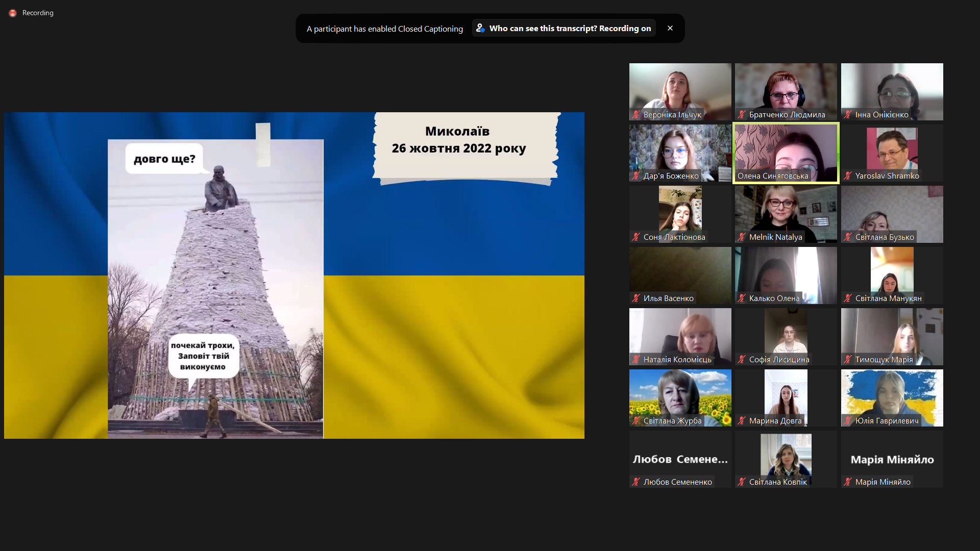
Task: Click the mic icon beside Софія Лисицина
Action: point(742,360)
